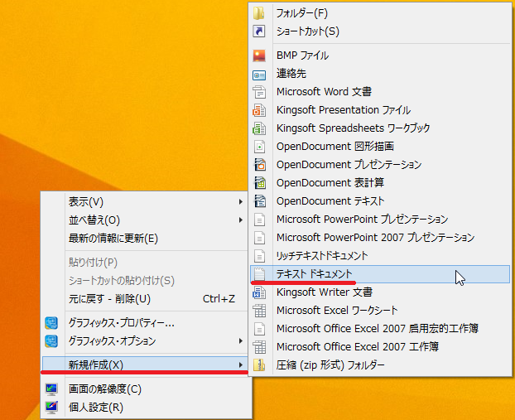Select Excel 2007 启用宏的工作簿 entry text
Viewport: 515px width, 420px height.
click(x=378, y=329)
